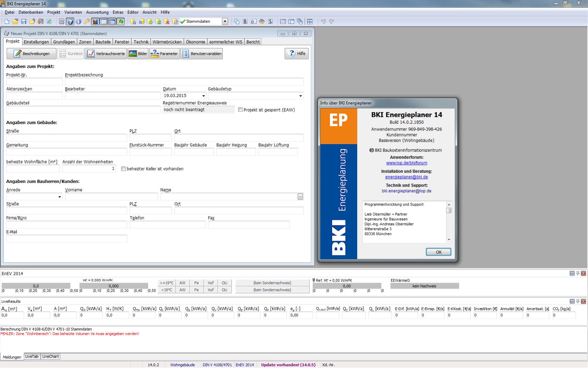The height and width of the screenshot is (368, 588).
Task: Click the delete variant icon with red X
Action: (x=167, y=21)
